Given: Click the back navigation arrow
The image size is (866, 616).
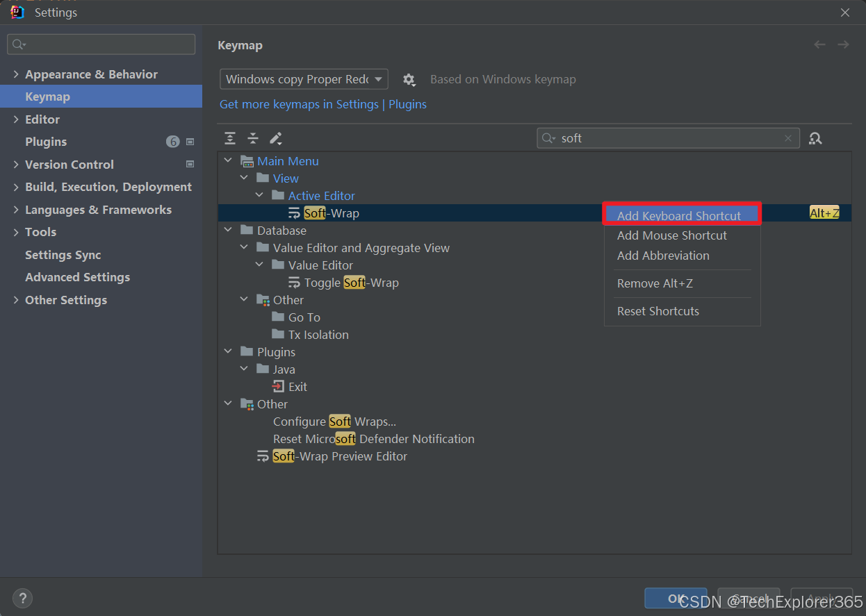Looking at the screenshot, I should pyautogui.click(x=820, y=44).
